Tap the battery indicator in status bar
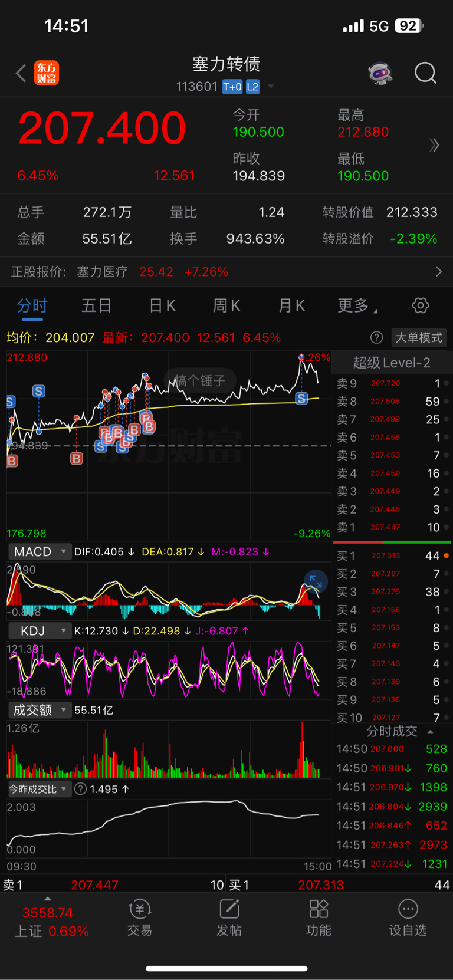453x980 pixels. [x=409, y=26]
